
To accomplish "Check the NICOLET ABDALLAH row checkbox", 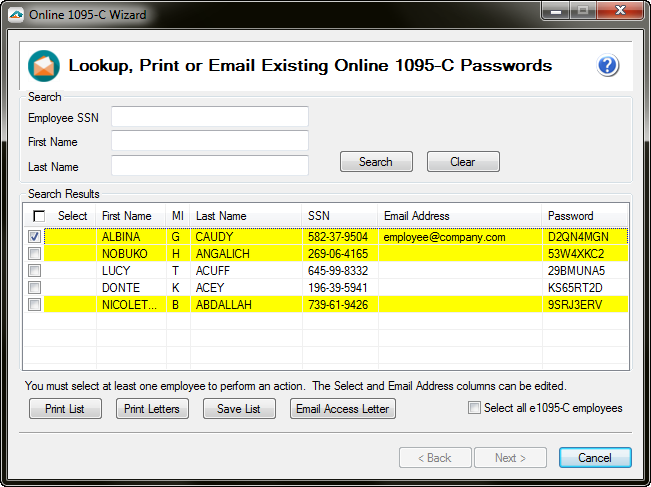I will point(35,305).
